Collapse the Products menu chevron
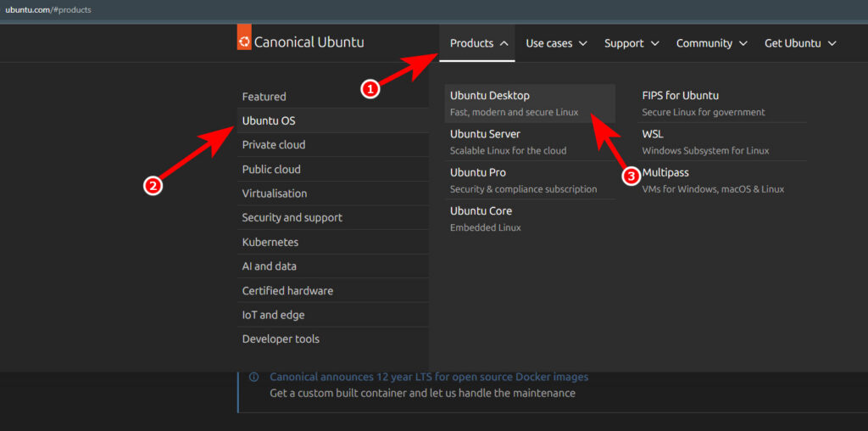The width and height of the screenshot is (868, 431). [x=504, y=43]
